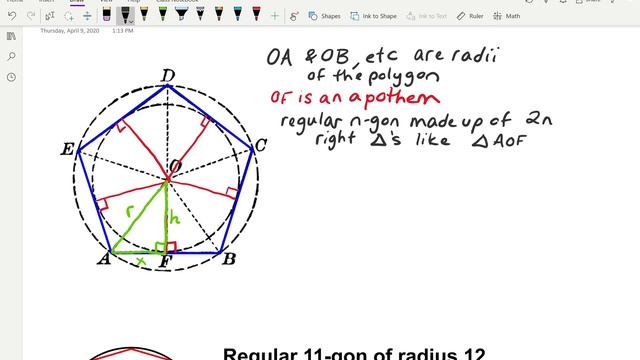Pick the wide light-blue highlighter
The image size is (640, 360).
[181, 14]
